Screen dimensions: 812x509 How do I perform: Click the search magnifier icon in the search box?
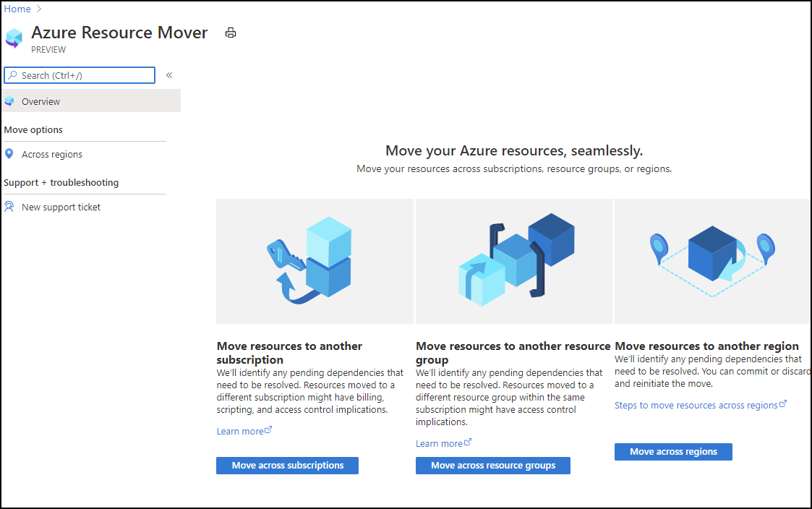click(14, 75)
